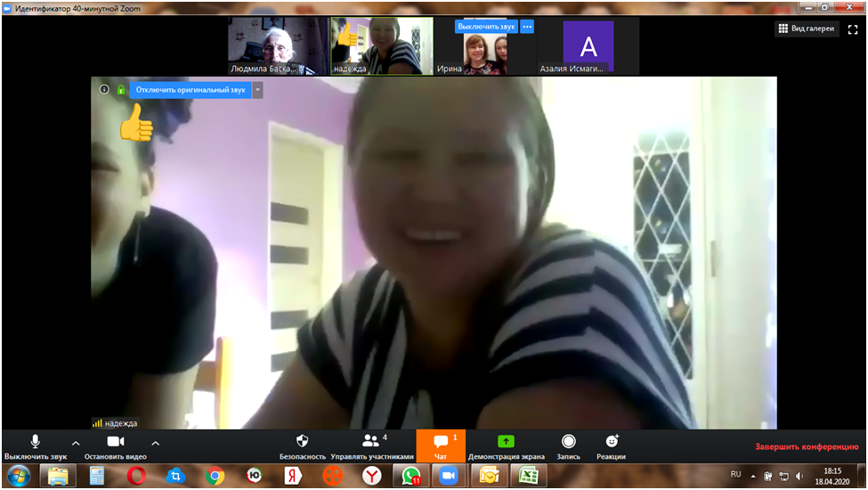Mute microphone with Выключить звук toggle
This screenshot has width=868, height=490.
pos(35,443)
